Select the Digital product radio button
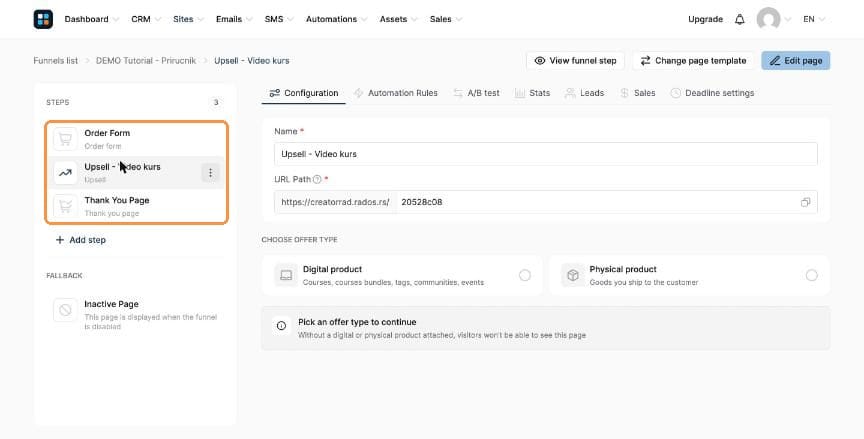The width and height of the screenshot is (864, 439). (525, 275)
